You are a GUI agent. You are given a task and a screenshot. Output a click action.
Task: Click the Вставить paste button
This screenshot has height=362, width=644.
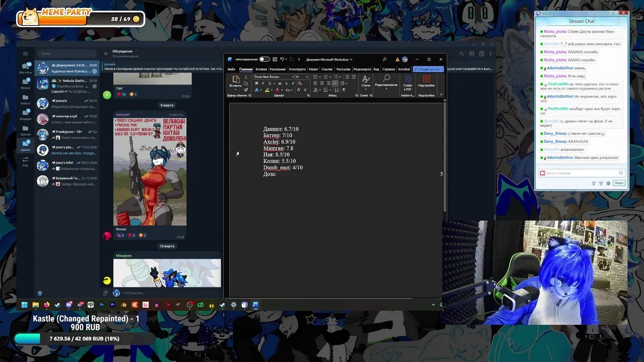click(236, 81)
